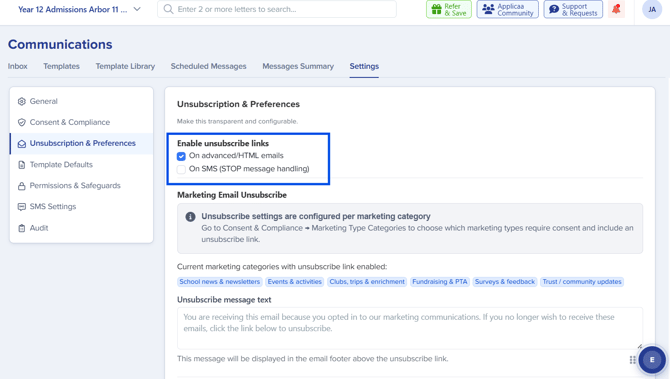Viewport: 670px width, 379px height.
Task: Focus the top search input field
Action: [277, 9]
